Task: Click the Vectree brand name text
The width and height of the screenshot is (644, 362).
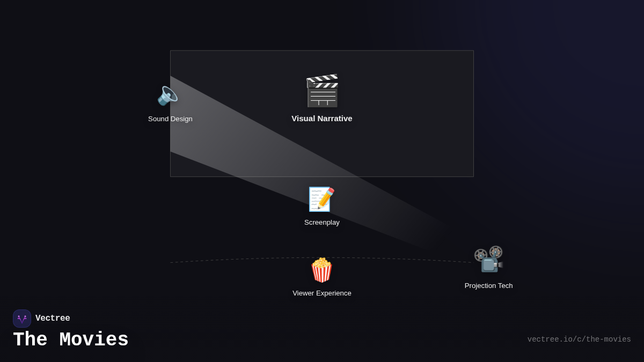Action: point(53,318)
